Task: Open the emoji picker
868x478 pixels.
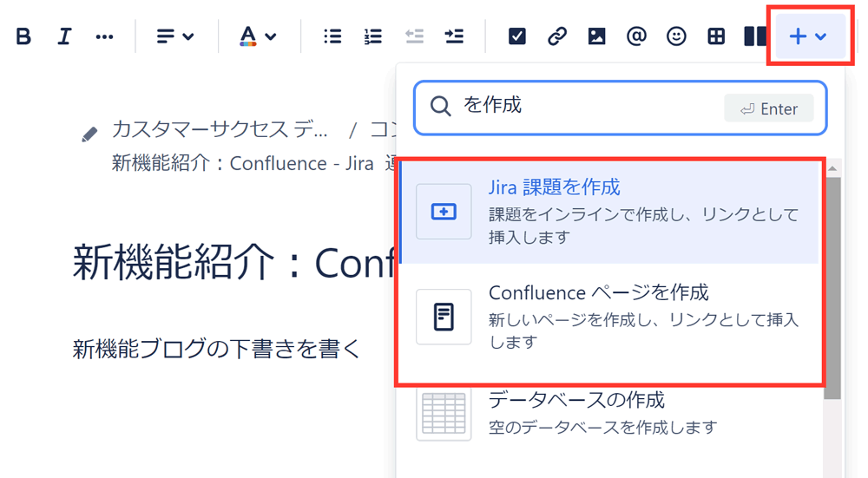Action: [676, 36]
